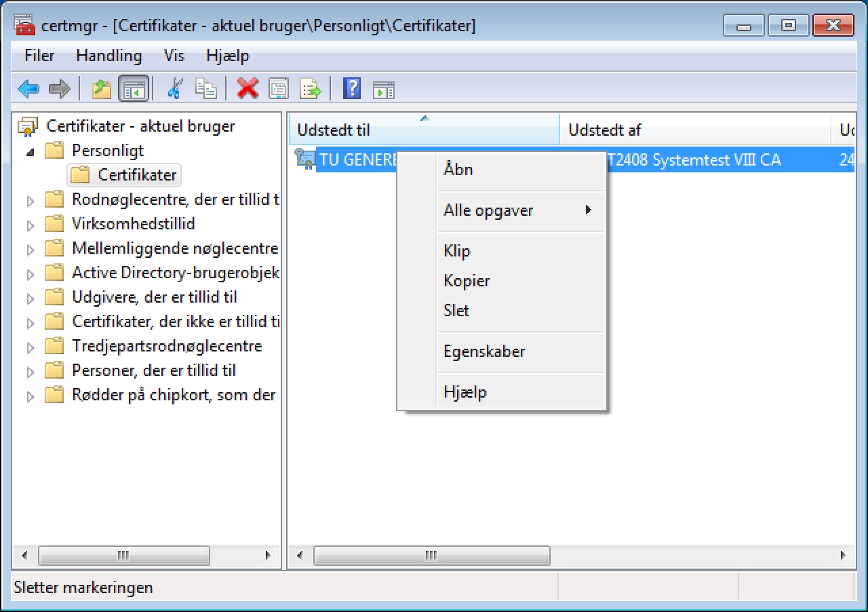Expand the Virksomhedstillid folder node
The width and height of the screenshot is (868, 612).
click(30, 225)
